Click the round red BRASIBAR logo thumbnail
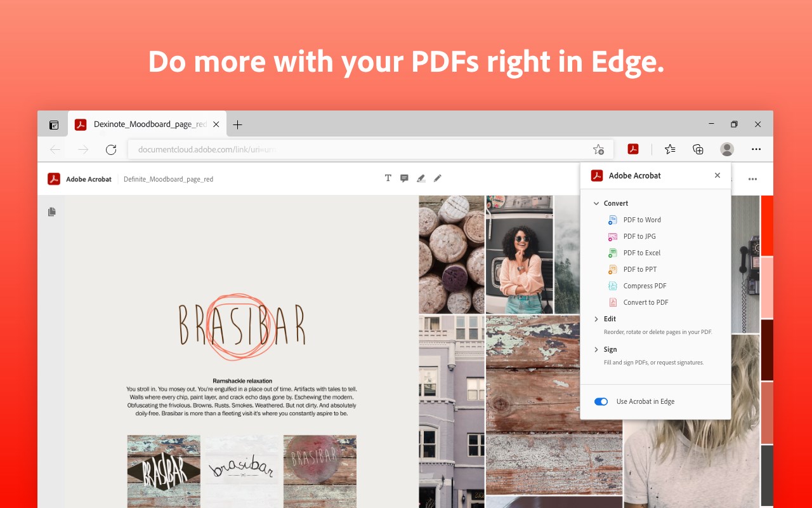This screenshot has height=508, width=812. click(x=320, y=471)
